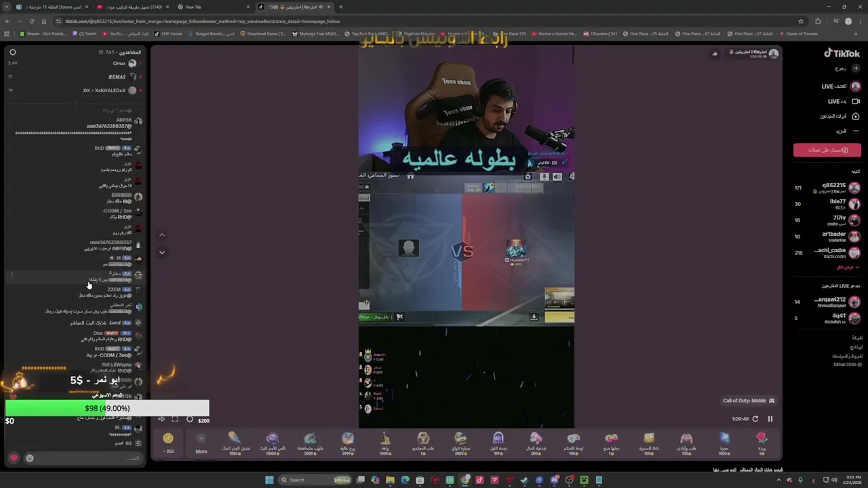The image size is (868, 488).
Task: Expand the show all following list
Action: point(848,267)
